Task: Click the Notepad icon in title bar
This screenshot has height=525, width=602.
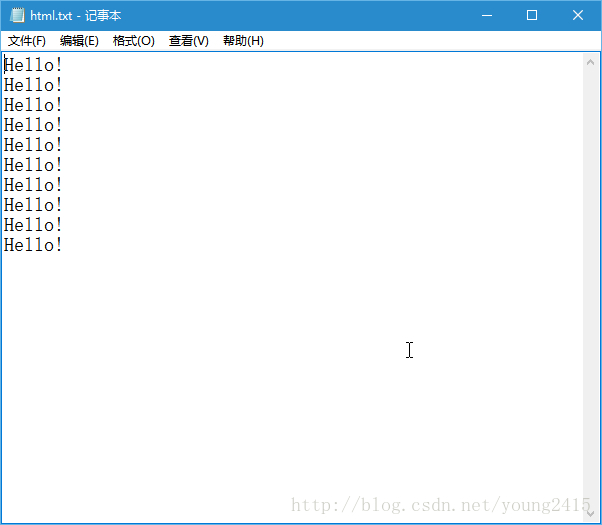Action: (x=17, y=15)
